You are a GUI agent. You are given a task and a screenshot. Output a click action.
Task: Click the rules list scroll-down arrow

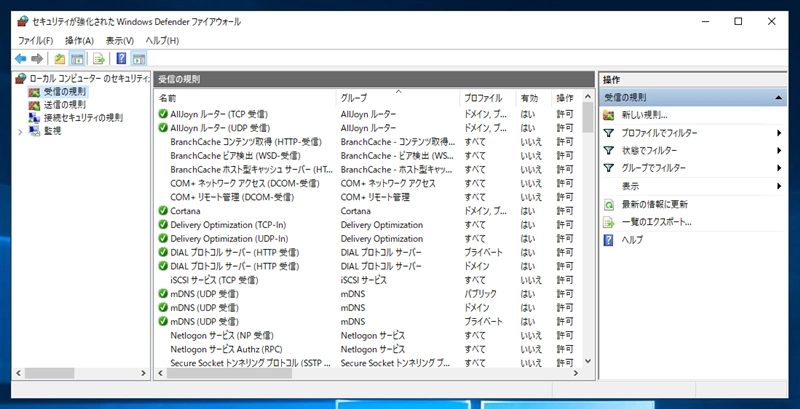[x=587, y=361]
